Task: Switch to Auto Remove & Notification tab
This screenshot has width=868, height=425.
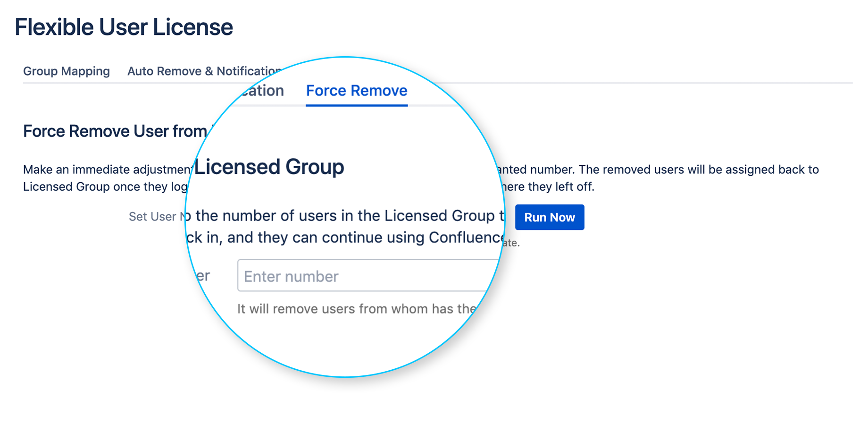Action: [x=203, y=71]
